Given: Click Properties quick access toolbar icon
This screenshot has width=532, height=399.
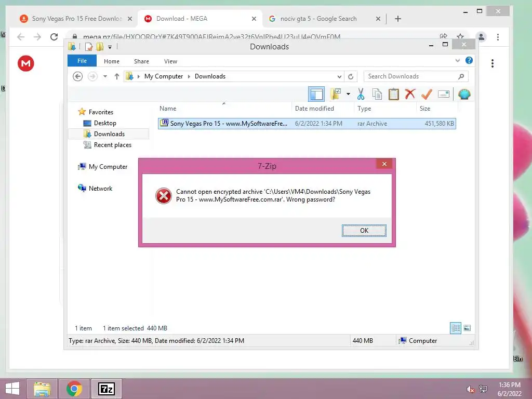Looking at the screenshot, I should click(x=89, y=47).
